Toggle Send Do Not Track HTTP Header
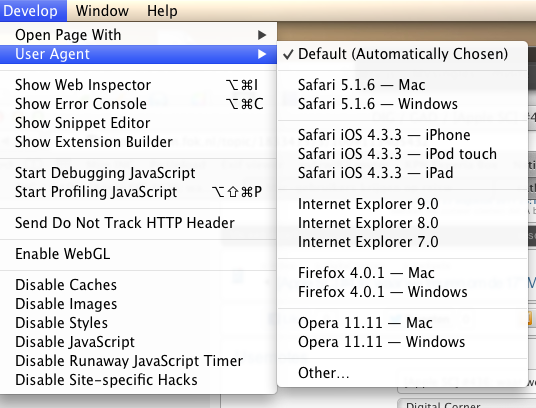 pos(138,223)
